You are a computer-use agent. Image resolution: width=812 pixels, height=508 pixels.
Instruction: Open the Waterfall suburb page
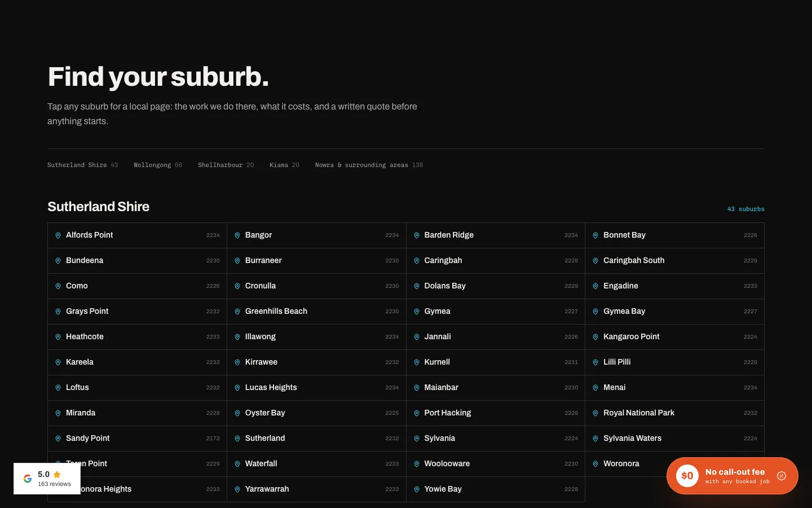(316, 464)
